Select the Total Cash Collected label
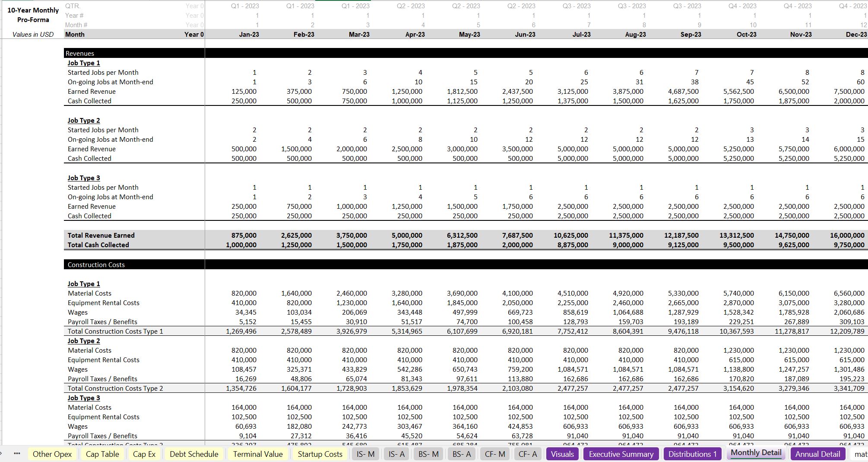The image size is (868, 462). 98,245
